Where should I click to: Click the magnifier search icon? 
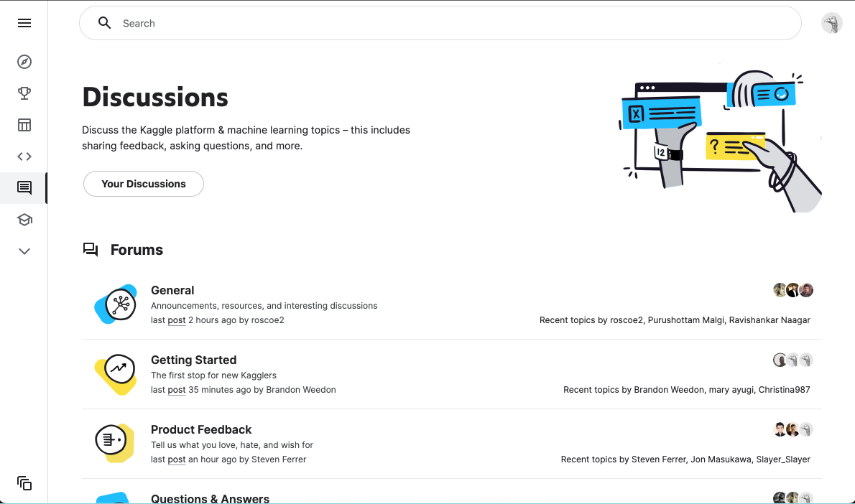pos(104,23)
